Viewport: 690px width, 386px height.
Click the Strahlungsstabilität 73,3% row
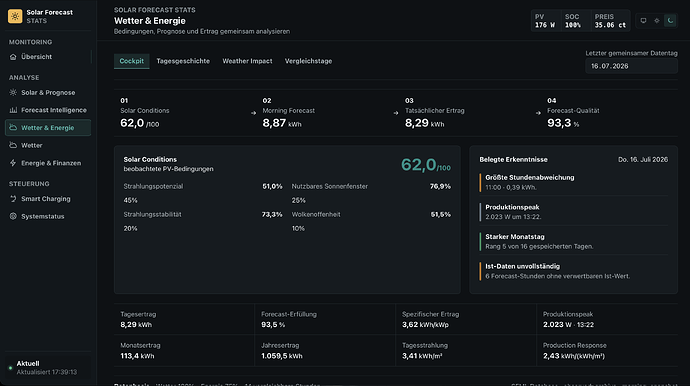point(203,215)
